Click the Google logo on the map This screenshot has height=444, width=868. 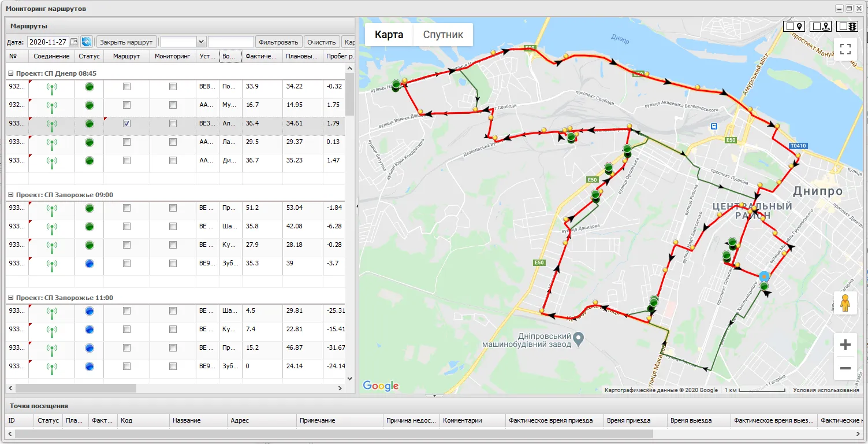click(381, 386)
